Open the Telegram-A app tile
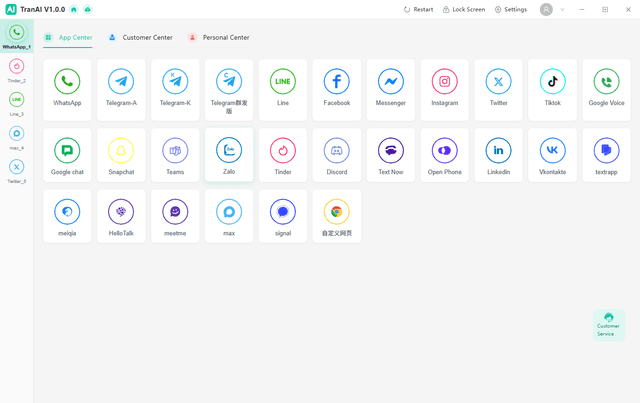Viewport: 640px width, 403px height. pos(121,90)
